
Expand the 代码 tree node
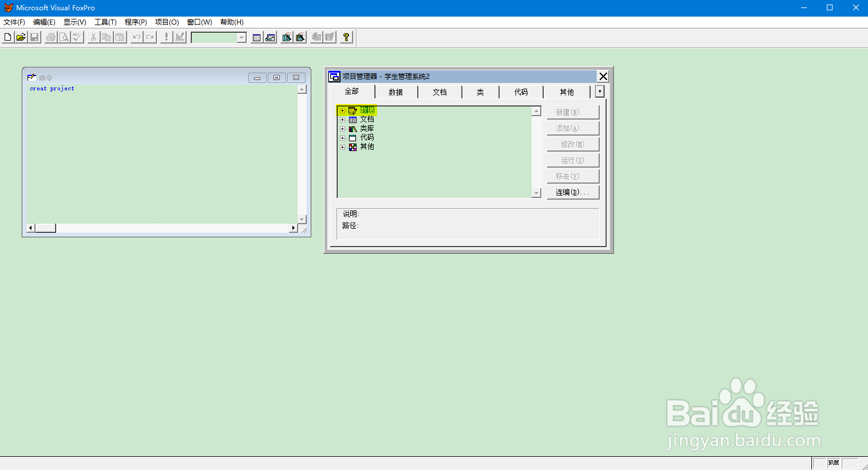point(342,138)
